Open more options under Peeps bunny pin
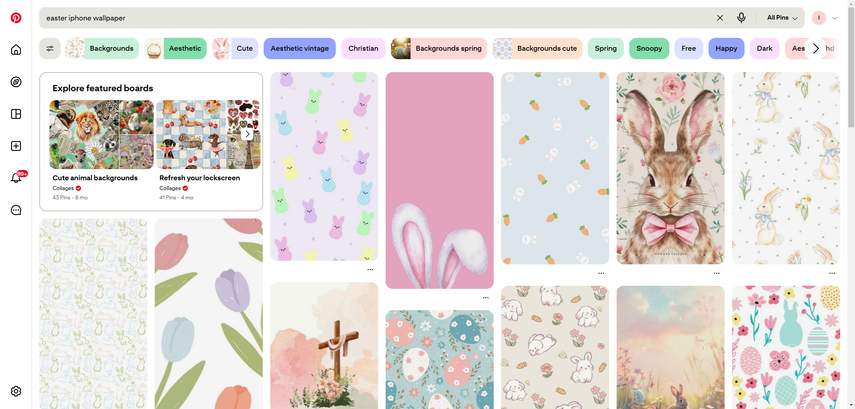Viewport: 855px width, 409px height. [370, 269]
